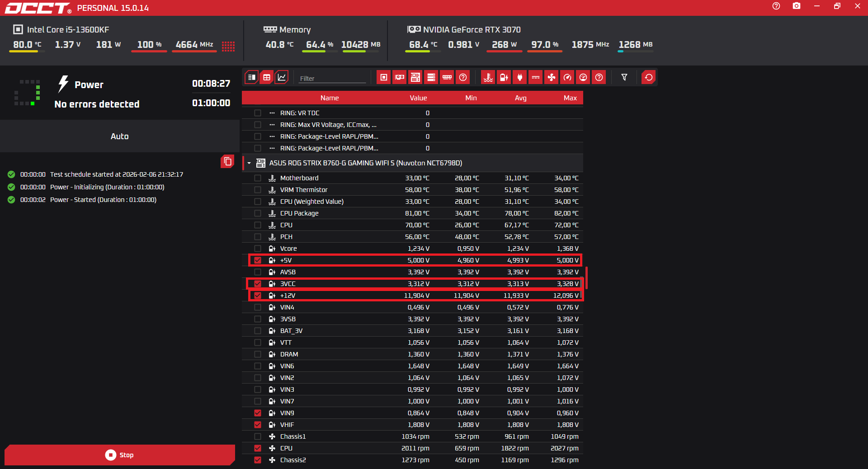Image resolution: width=868 pixels, height=469 pixels.
Task: Toggle the temperature sensor type filter
Action: coord(488,77)
